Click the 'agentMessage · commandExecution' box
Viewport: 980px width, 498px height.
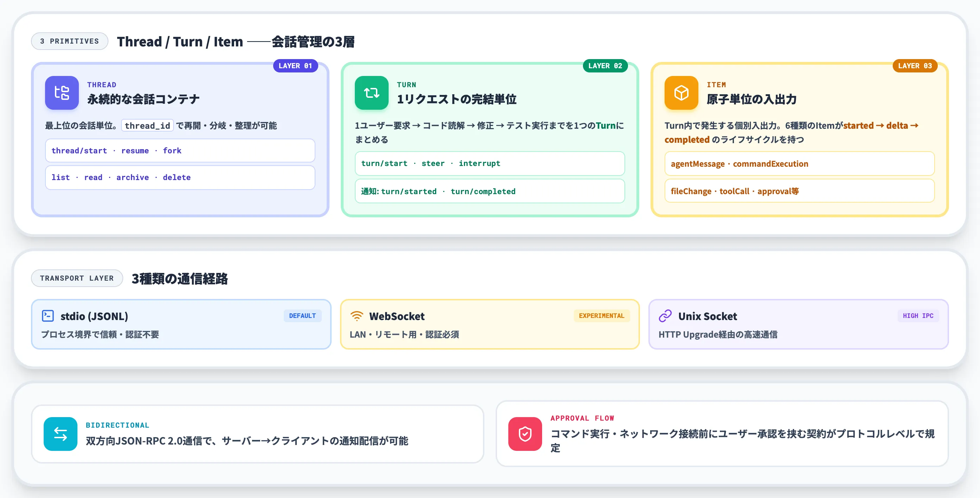(x=799, y=164)
